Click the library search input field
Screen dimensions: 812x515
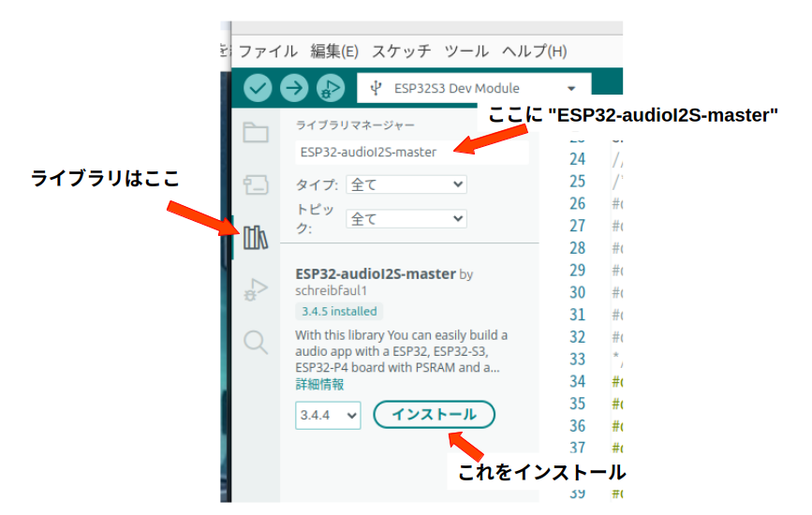pyautogui.click(x=412, y=153)
